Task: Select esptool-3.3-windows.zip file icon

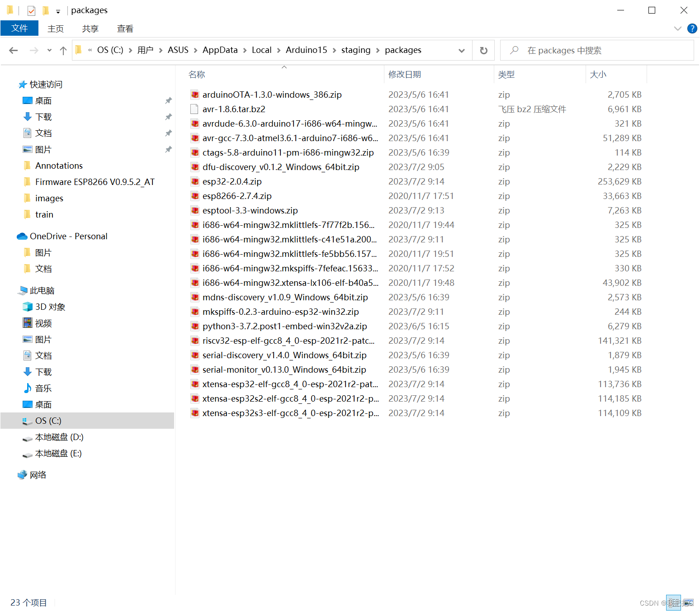Action: point(194,210)
